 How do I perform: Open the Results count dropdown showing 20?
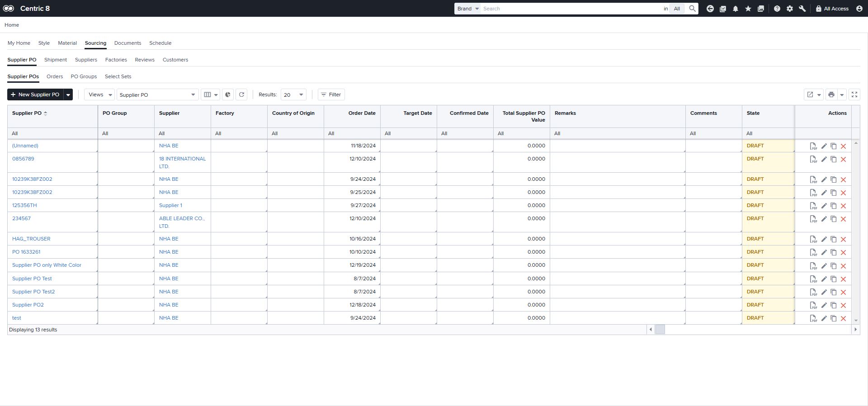click(x=293, y=94)
